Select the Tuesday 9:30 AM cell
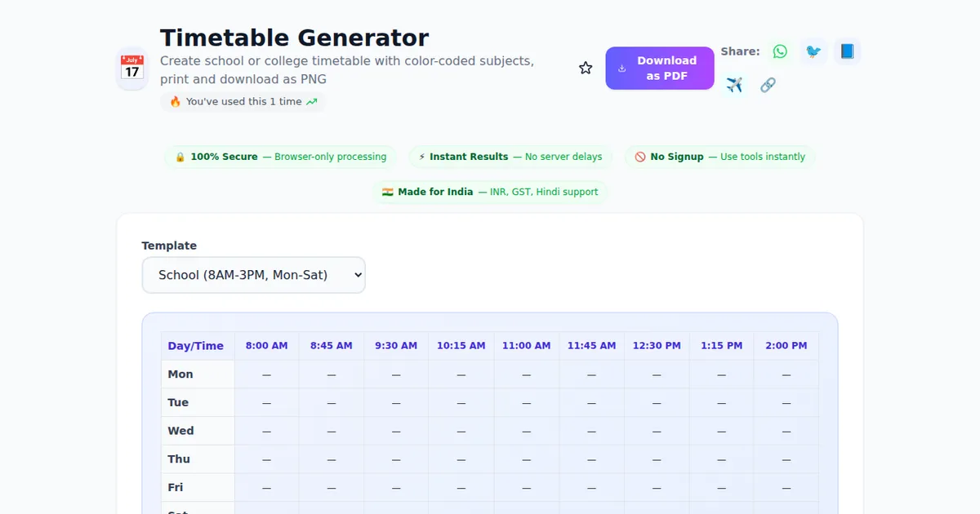The width and height of the screenshot is (980, 514). 396,403
